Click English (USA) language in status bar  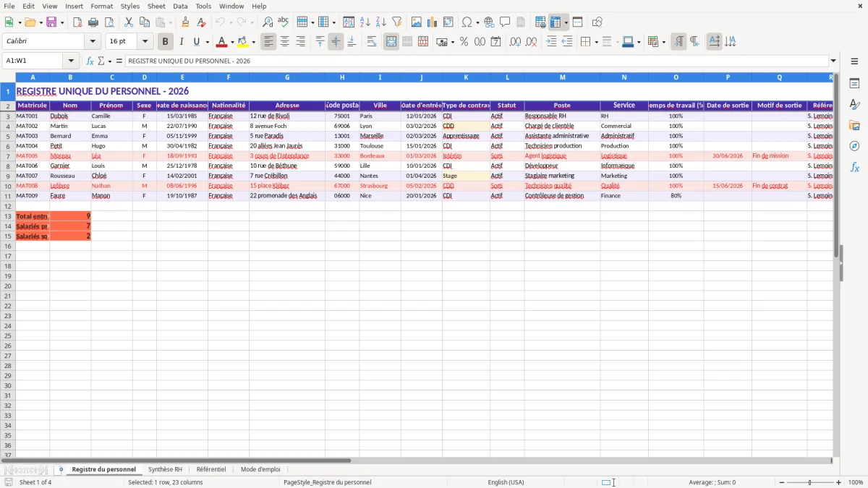click(506, 482)
